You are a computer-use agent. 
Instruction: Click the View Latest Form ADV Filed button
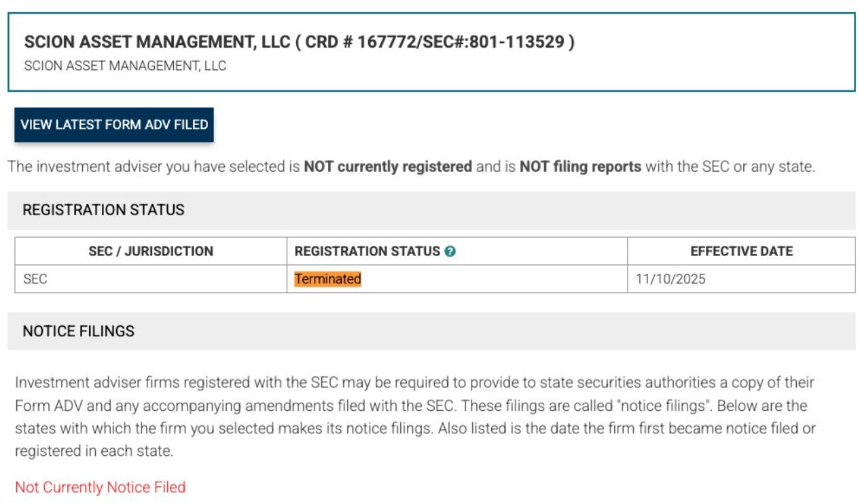pos(114,125)
